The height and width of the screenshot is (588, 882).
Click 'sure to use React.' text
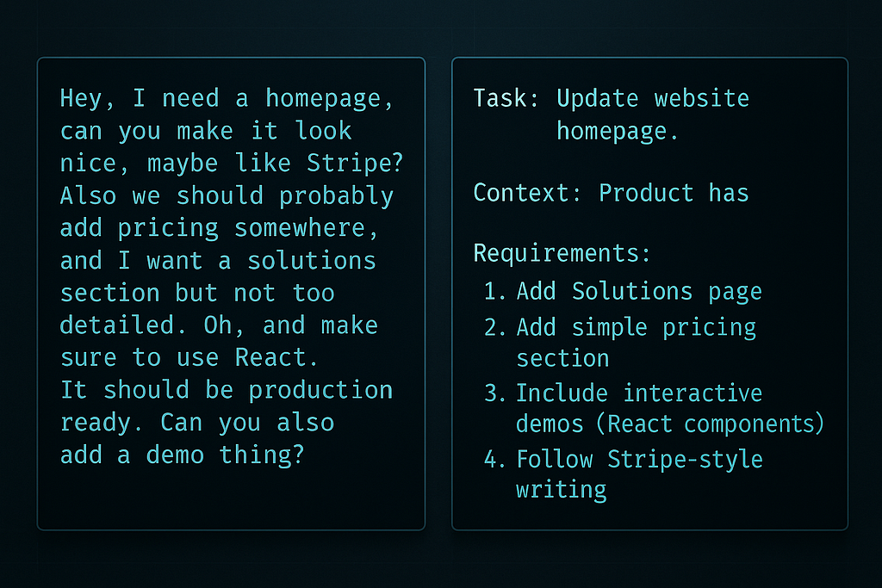189,358
